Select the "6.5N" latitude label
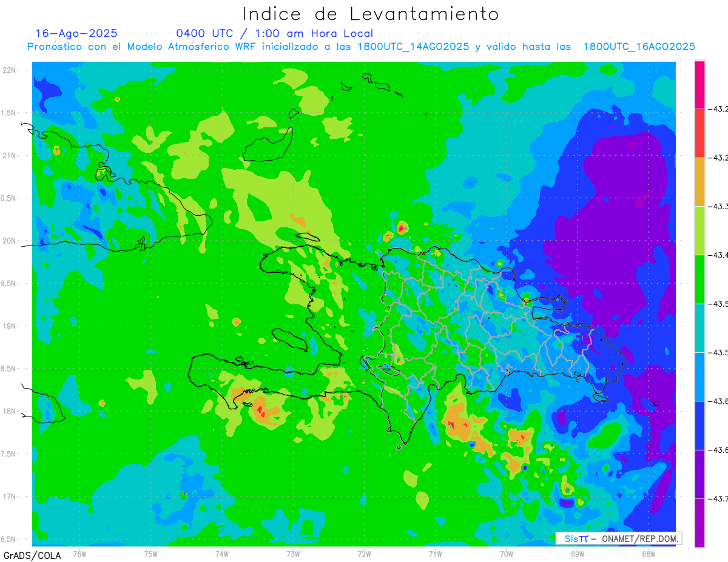 click(8, 539)
